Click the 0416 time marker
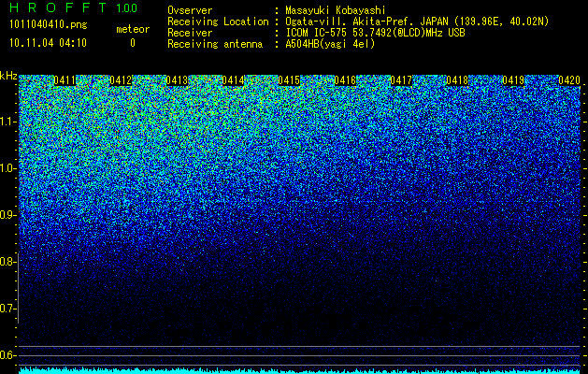Viewport: 588px width, 374px height. [345, 80]
